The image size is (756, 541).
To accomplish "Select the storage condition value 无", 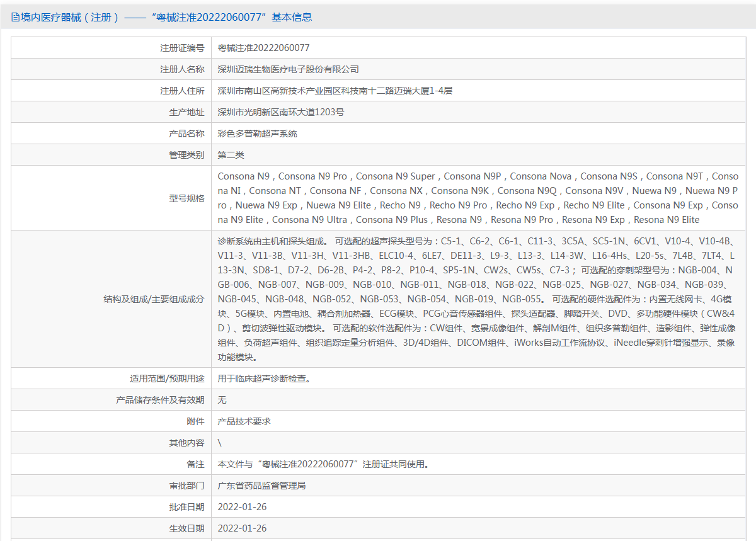I will [x=222, y=400].
